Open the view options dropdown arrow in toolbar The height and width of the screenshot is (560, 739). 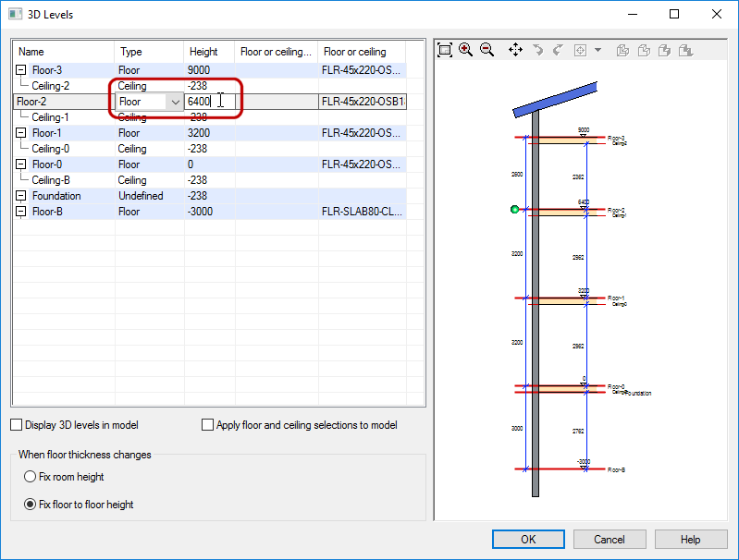597,50
